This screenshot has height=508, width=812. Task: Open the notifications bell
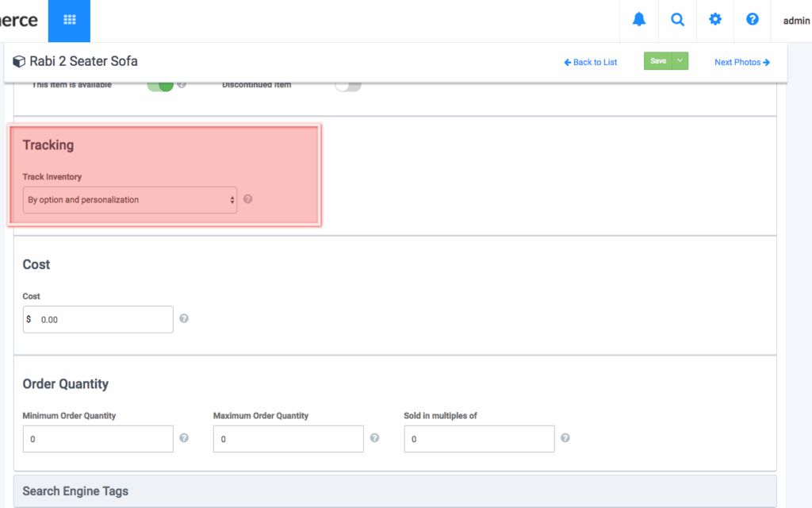(x=639, y=21)
